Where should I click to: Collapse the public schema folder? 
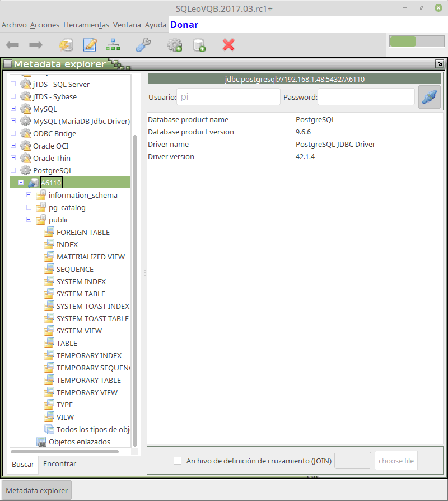tap(29, 220)
